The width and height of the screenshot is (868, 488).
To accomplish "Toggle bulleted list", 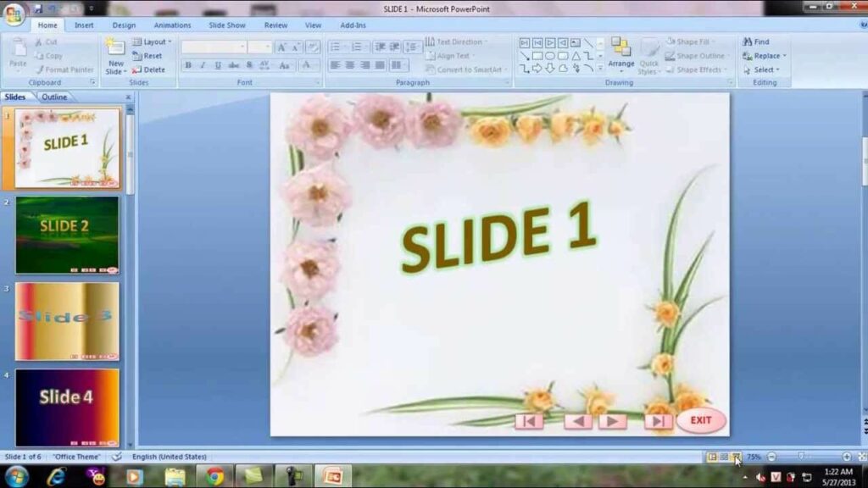I will [x=337, y=47].
